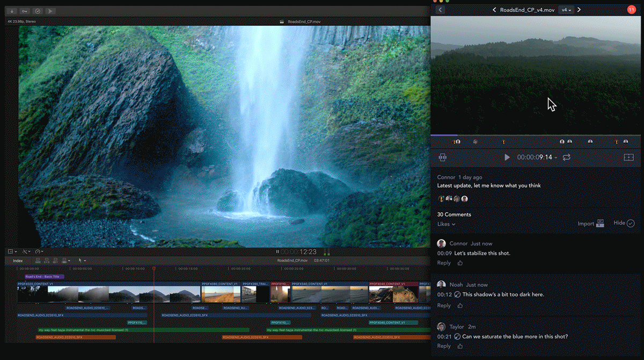Image resolution: width=644 pixels, height=360 pixels.
Task: Click the annotation icon on Noah's comment
Action: pos(457,294)
